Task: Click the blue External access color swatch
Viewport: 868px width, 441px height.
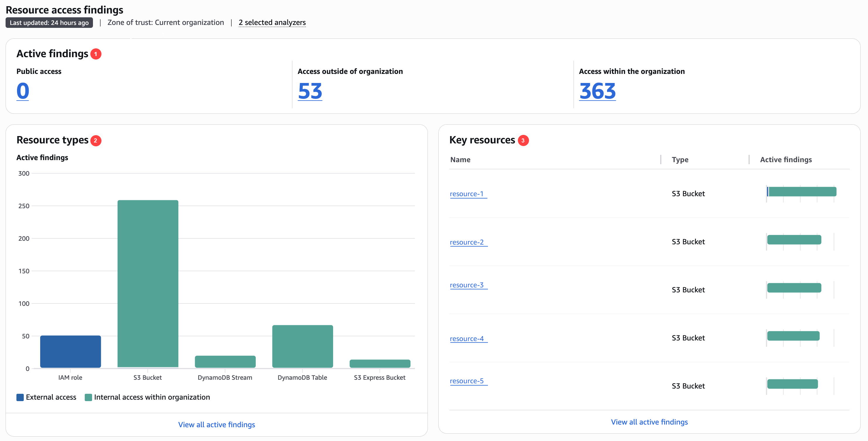Action: (x=20, y=397)
